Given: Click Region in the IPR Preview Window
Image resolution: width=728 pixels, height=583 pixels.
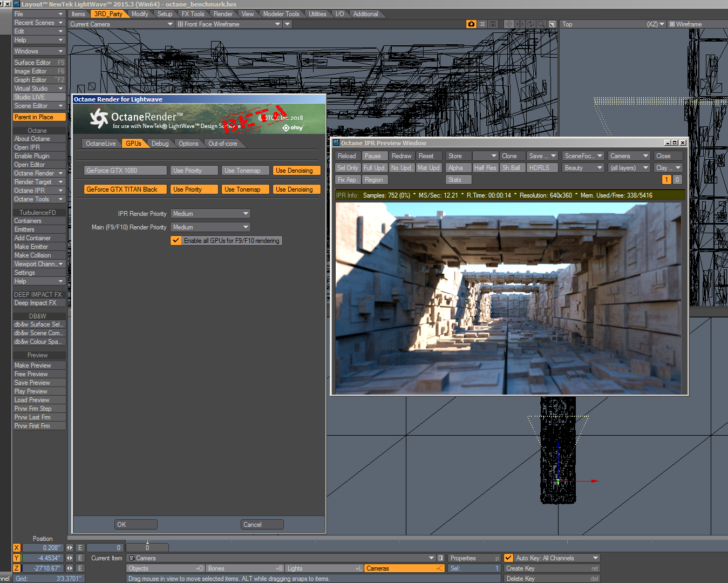Looking at the screenshot, I should (x=373, y=180).
